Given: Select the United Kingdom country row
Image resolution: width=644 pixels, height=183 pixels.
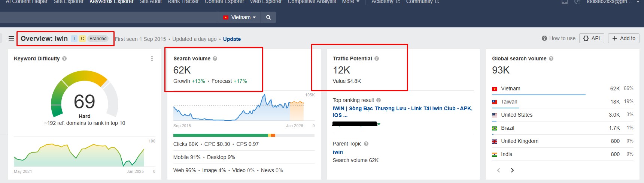Looking at the screenshot, I should [562, 141].
